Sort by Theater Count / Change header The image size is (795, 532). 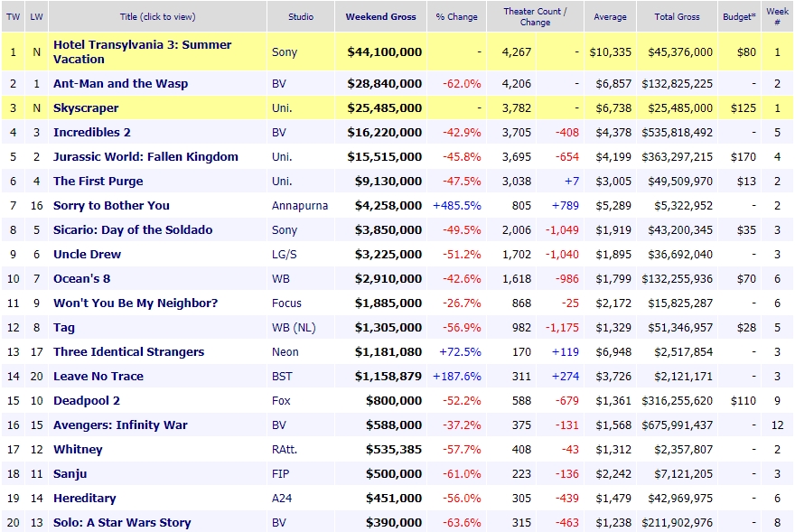click(x=535, y=17)
